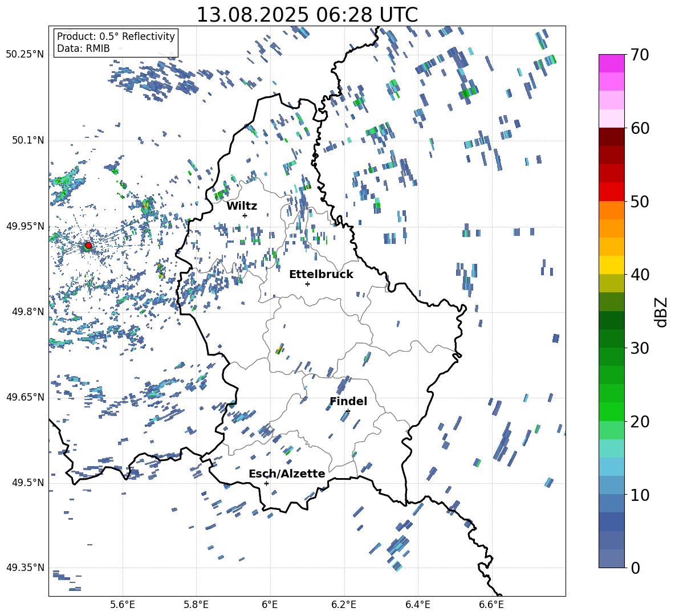675x616 pixels.
Task: Click the 50.1°N latitude label
Action: tap(27, 140)
